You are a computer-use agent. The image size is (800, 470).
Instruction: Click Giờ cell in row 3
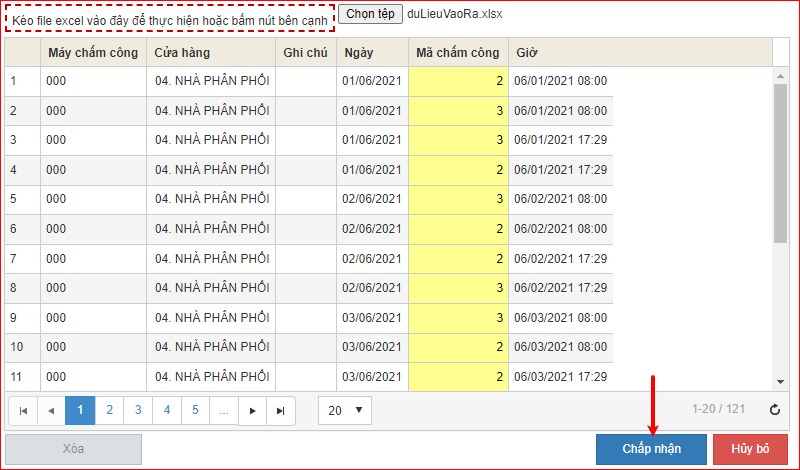[561, 140]
